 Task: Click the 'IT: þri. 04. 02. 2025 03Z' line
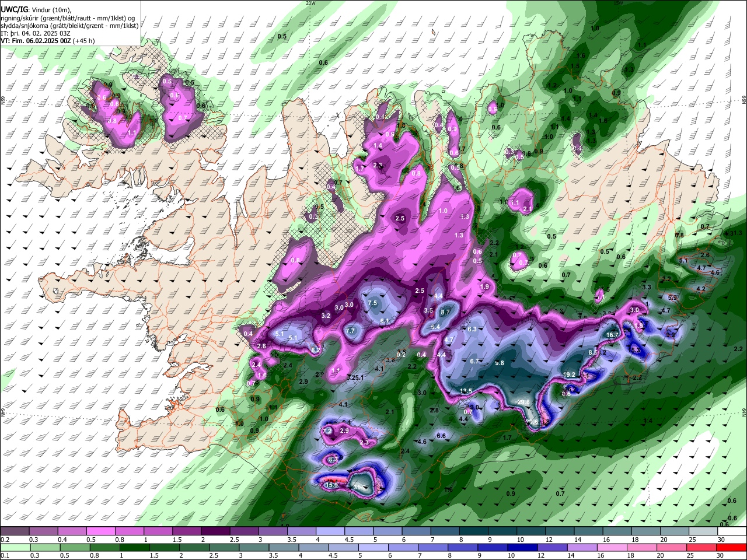coord(36,33)
